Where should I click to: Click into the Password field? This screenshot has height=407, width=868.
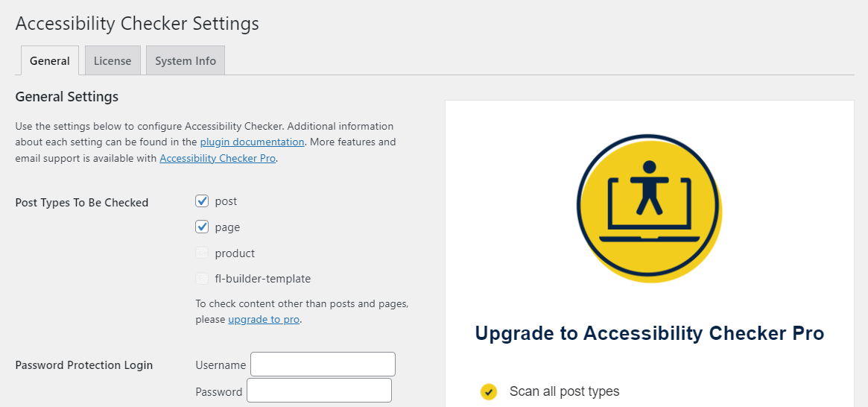(x=319, y=391)
